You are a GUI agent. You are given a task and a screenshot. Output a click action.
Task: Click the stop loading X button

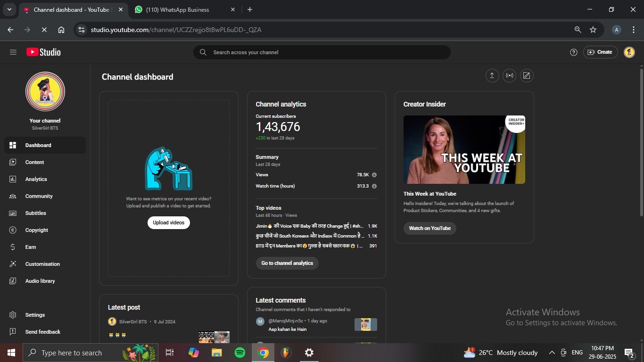point(44,30)
